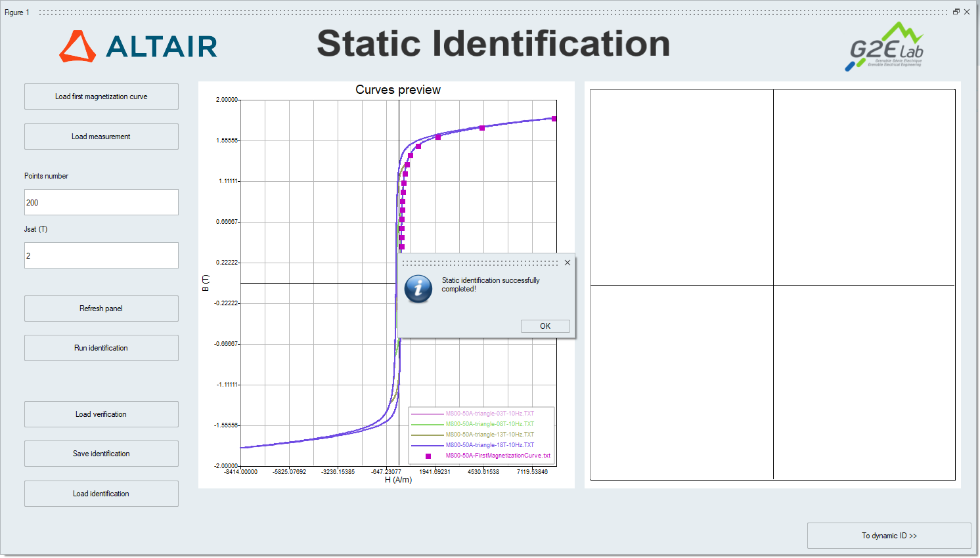Load first magnetization curve

pyautogui.click(x=101, y=97)
